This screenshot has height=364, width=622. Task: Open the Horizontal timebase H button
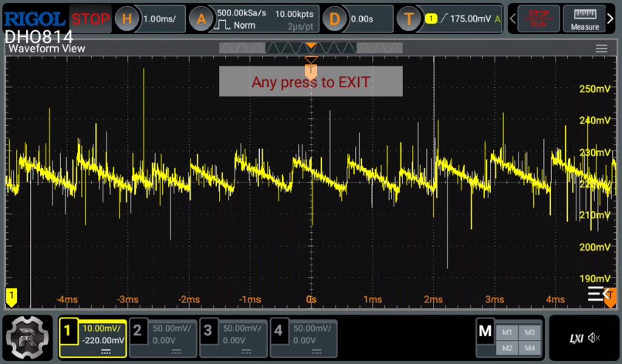127,19
